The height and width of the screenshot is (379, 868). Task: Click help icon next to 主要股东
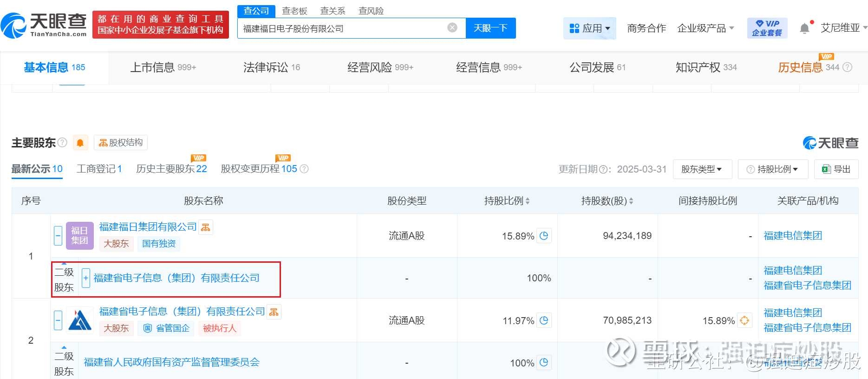62,142
